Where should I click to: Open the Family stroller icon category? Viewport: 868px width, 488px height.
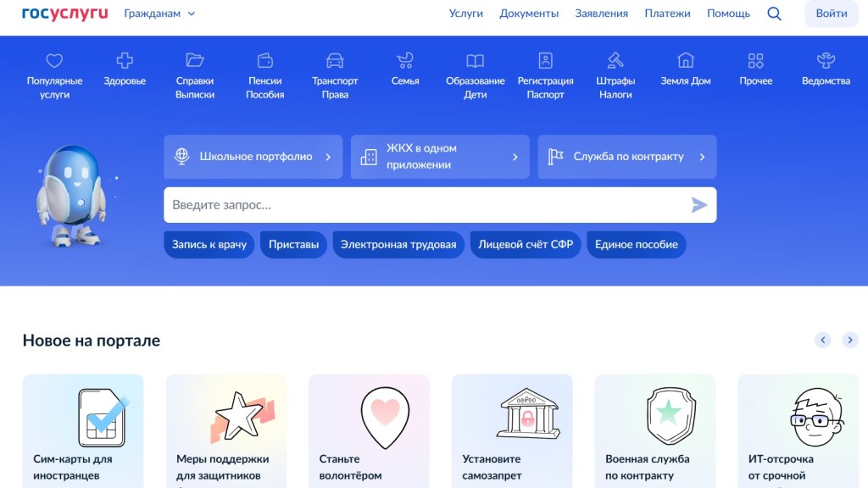405,60
